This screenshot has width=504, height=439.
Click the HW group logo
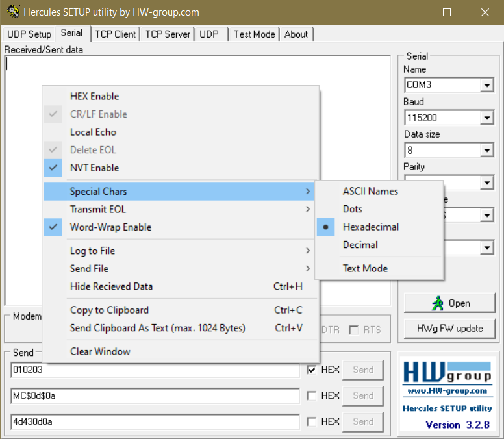[447, 372]
